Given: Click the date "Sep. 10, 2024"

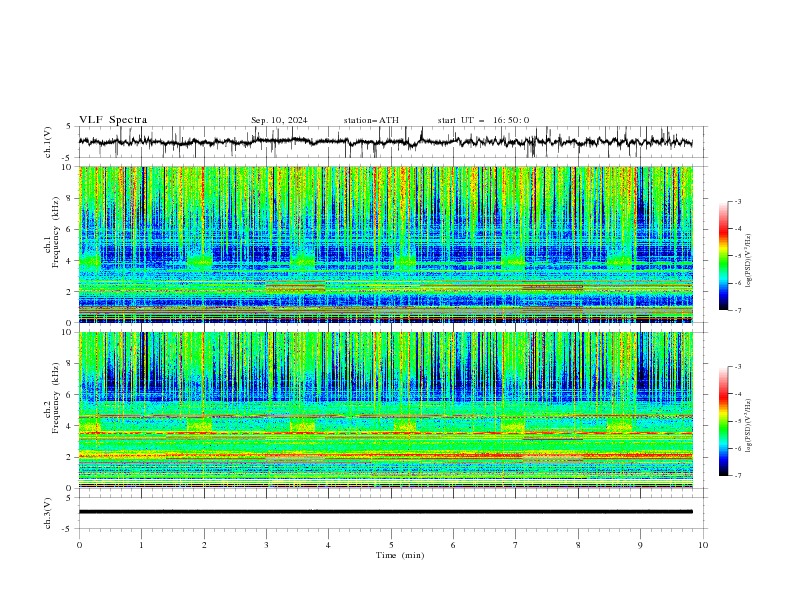Looking at the screenshot, I should (x=279, y=120).
